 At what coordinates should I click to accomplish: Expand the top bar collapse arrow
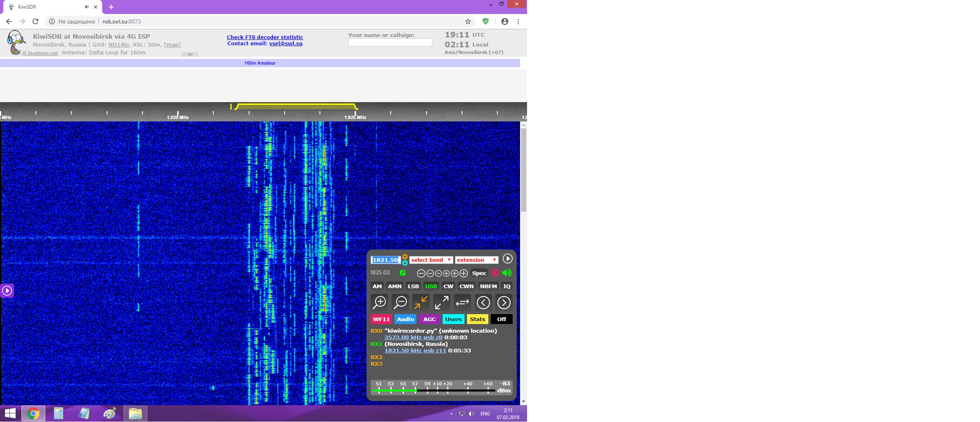190,54
